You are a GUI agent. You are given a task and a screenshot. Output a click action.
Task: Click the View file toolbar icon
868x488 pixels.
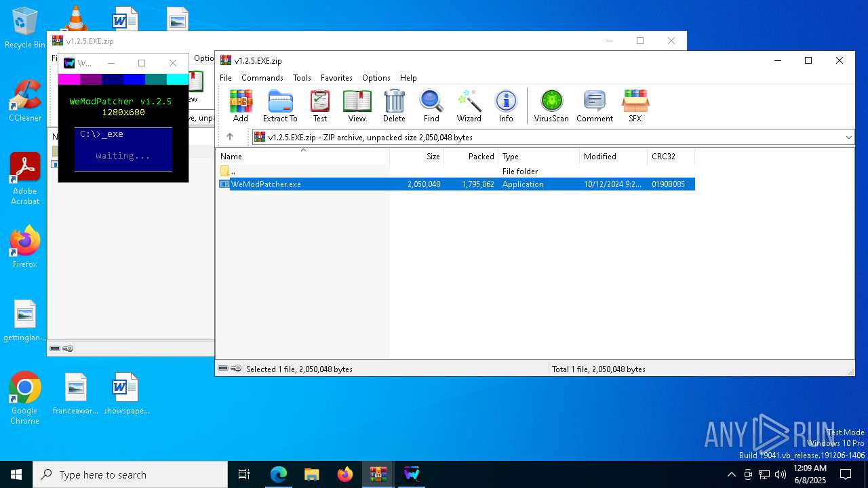(357, 106)
